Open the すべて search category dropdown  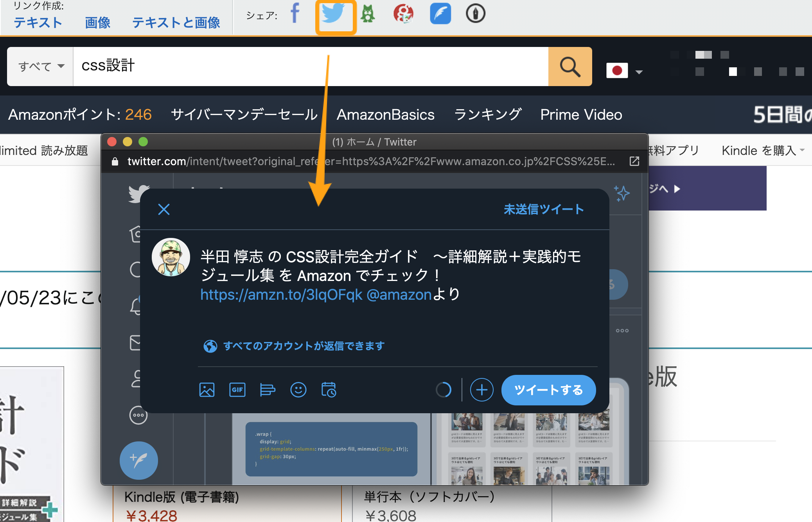coord(40,67)
